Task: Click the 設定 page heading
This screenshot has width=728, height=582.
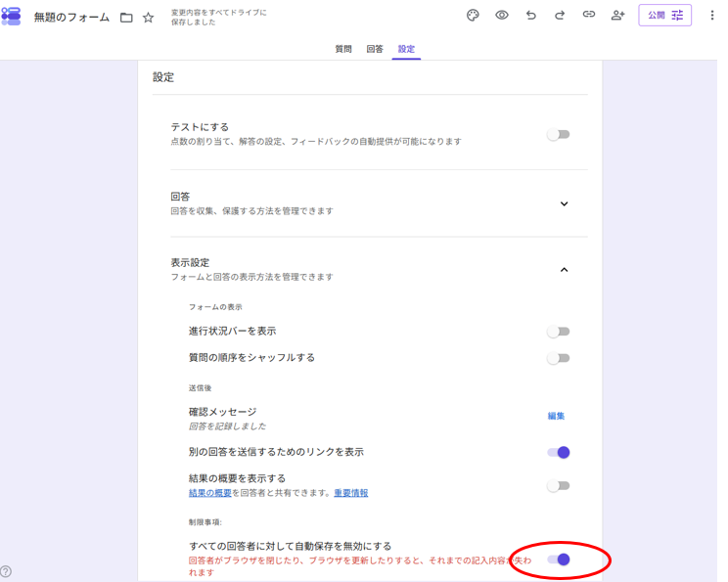Action: pyautogui.click(x=163, y=77)
